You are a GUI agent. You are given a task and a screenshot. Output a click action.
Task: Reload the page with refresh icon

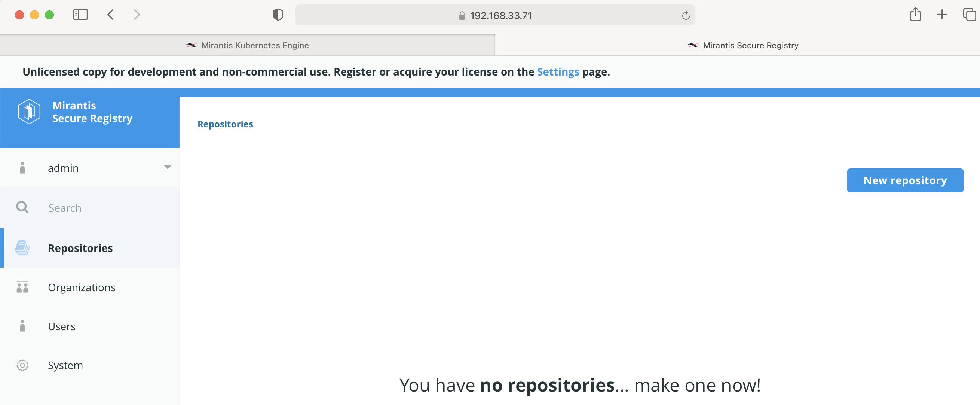point(686,15)
